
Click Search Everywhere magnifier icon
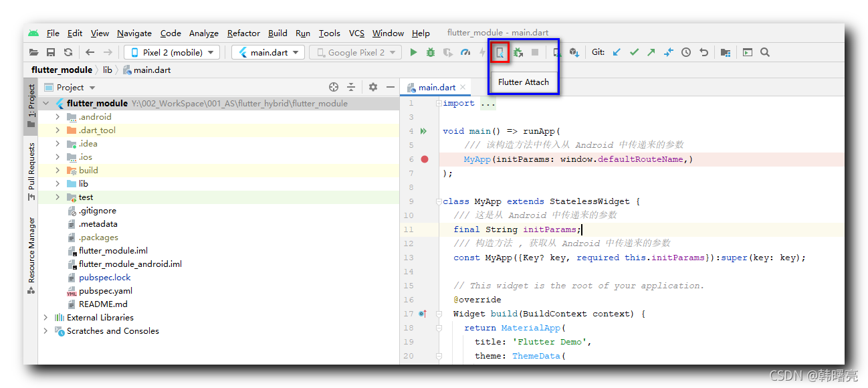pyautogui.click(x=765, y=52)
